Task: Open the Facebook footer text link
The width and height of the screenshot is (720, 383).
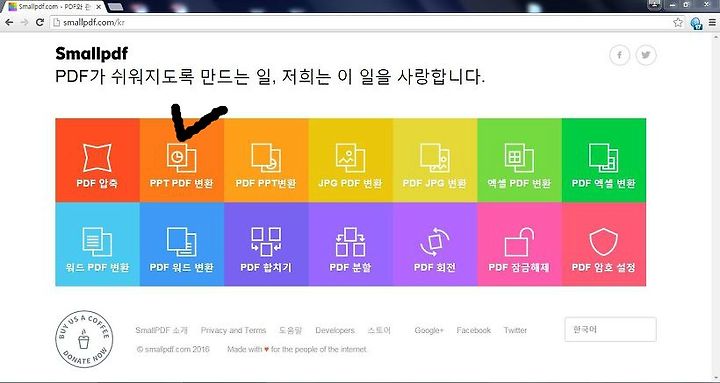Action: 473,330
